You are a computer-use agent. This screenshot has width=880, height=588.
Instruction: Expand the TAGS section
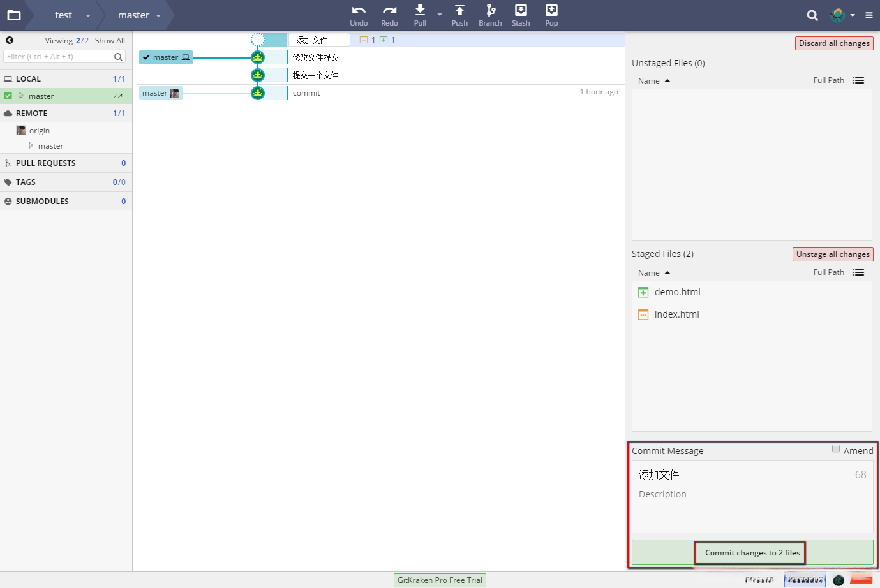point(66,182)
